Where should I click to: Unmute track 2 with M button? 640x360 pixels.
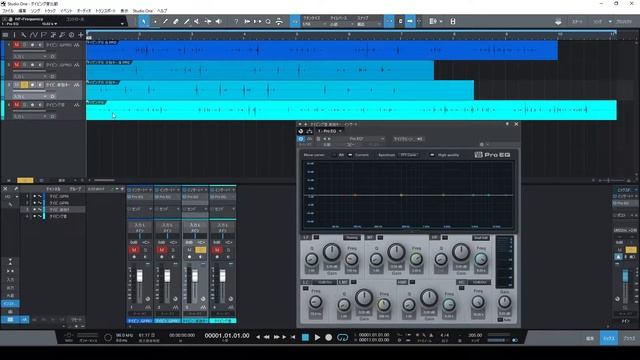pyautogui.click(x=17, y=65)
